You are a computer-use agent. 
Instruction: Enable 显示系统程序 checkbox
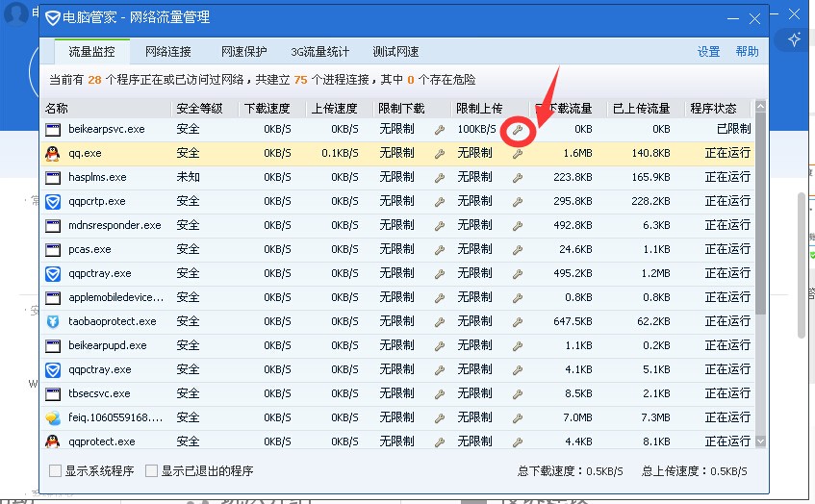click(x=55, y=470)
